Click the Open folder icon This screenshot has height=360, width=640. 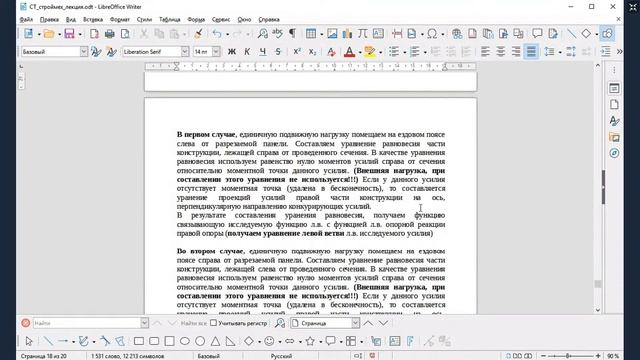pos(49,33)
